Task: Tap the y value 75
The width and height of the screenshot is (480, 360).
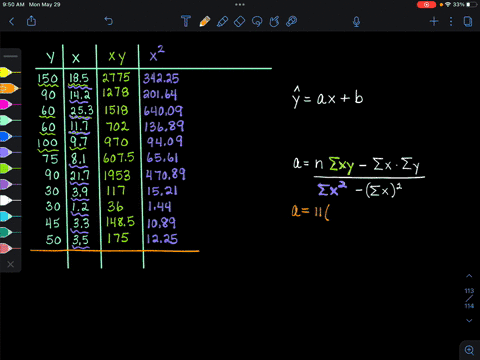Action: 51,159
